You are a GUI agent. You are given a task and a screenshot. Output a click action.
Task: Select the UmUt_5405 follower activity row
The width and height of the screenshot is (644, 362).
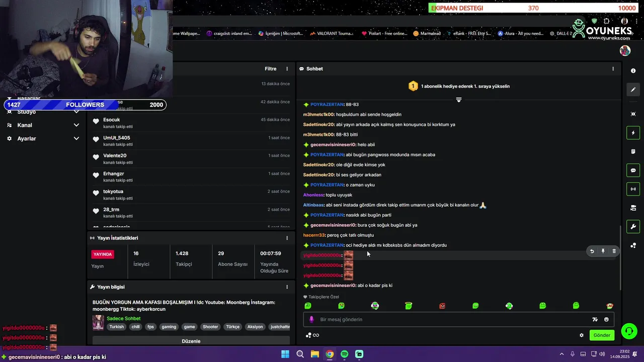point(191,141)
